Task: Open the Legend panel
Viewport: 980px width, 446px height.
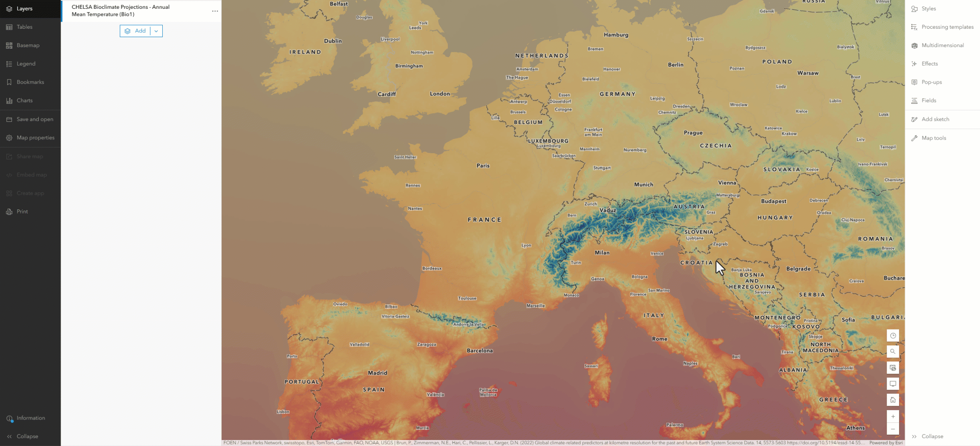Action: pos(26,63)
